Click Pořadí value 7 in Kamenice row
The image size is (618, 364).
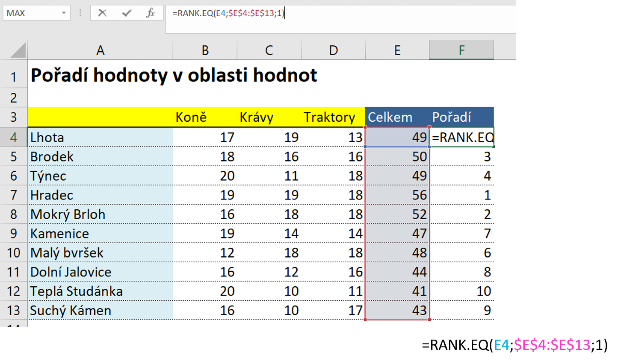tap(461, 233)
